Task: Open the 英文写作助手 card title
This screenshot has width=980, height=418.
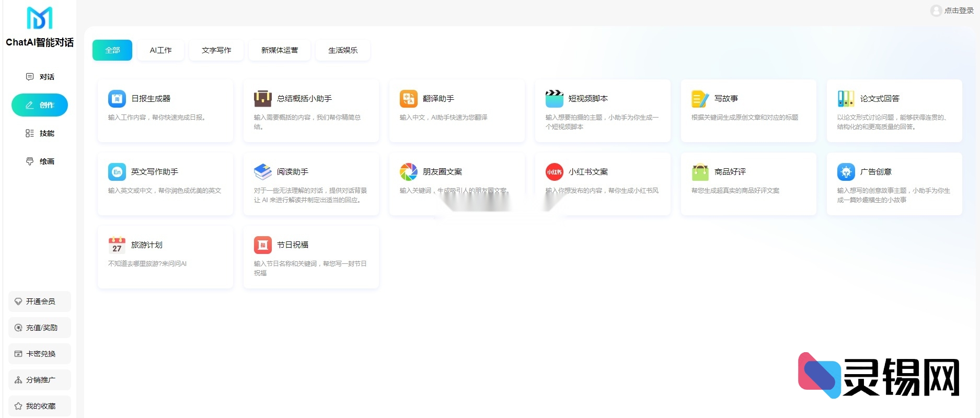Action: pyautogui.click(x=155, y=171)
